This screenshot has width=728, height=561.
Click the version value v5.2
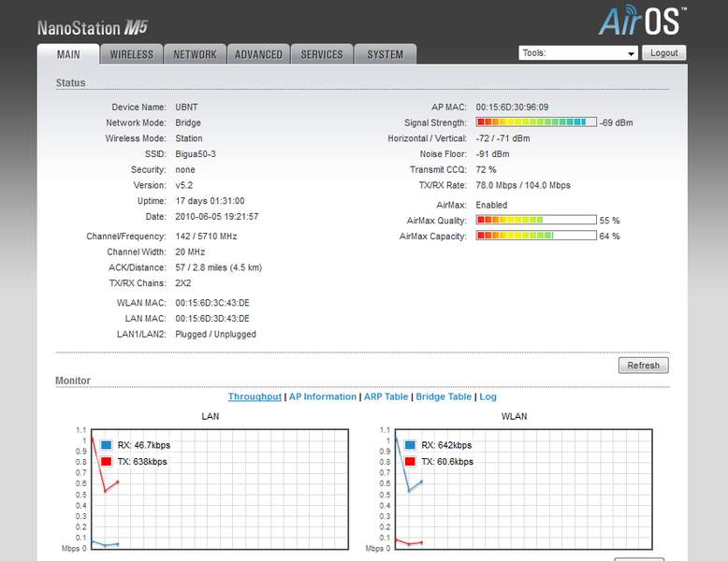click(x=183, y=185)
